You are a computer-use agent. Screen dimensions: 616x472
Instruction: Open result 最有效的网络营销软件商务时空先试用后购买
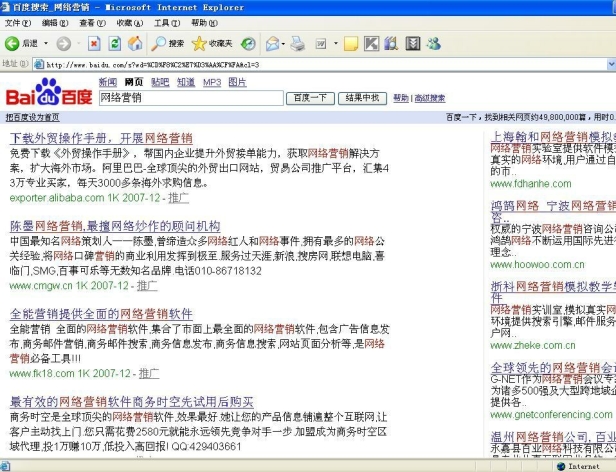(132, 402)
